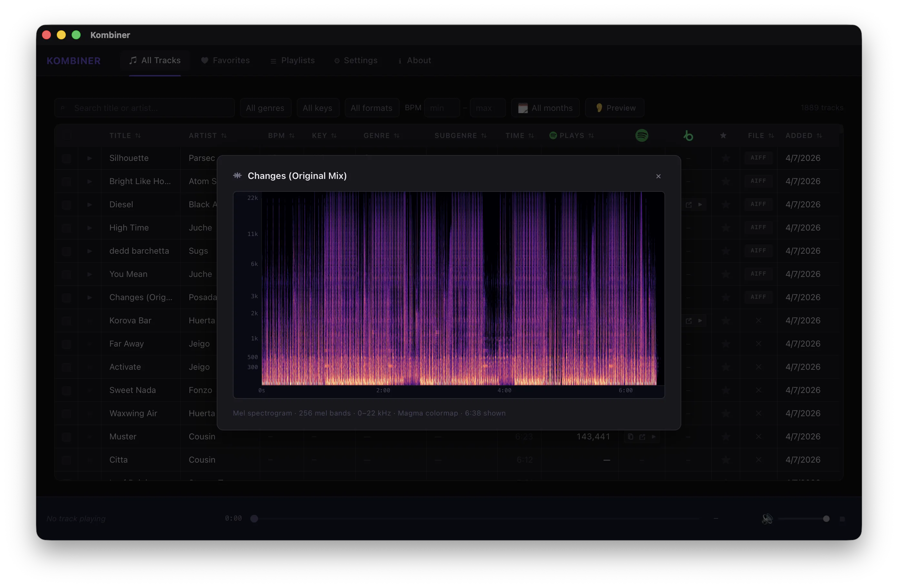Sort by the BPM column
The height and width of the screenshot is (588, 898).
point(281,135)
